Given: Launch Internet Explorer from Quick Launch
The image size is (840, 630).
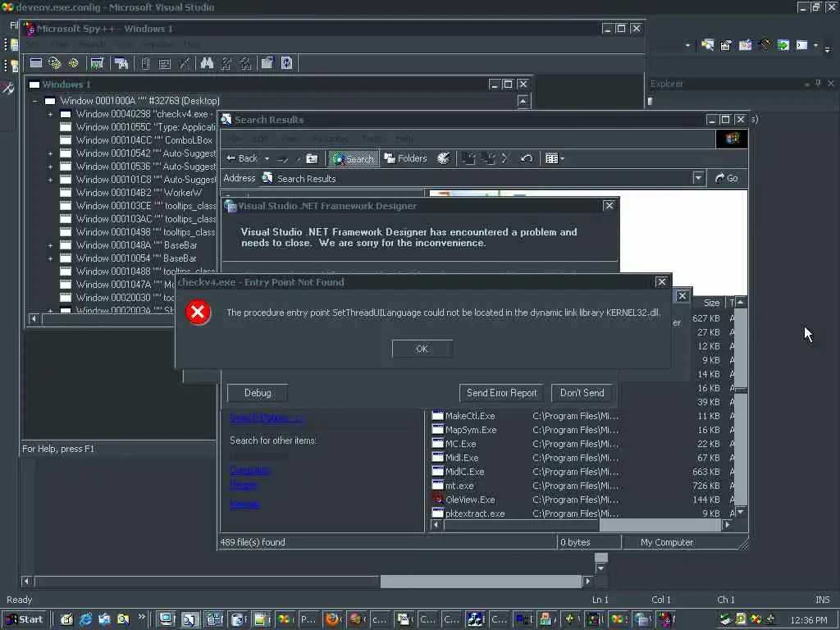Looking at the screenshot, I should pyautogui.click(x=85, y=619).
